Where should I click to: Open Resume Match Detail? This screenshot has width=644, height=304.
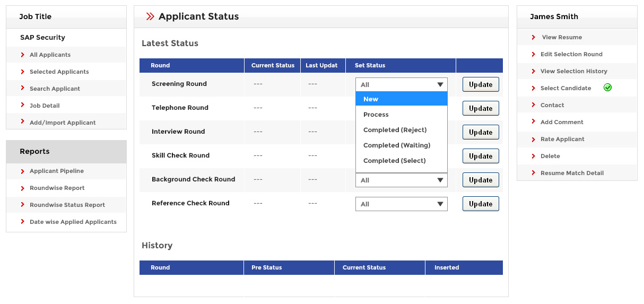[x=572, y=173]
